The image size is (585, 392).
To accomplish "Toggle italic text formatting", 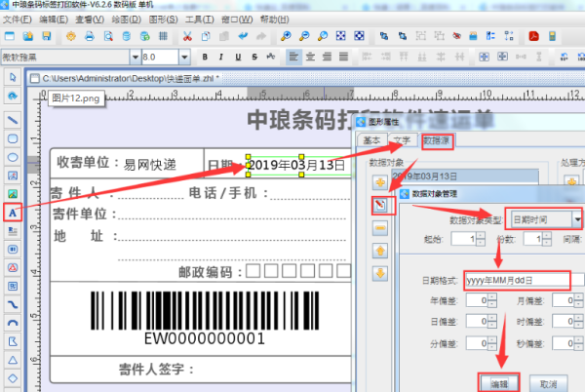I will (221, 57).
